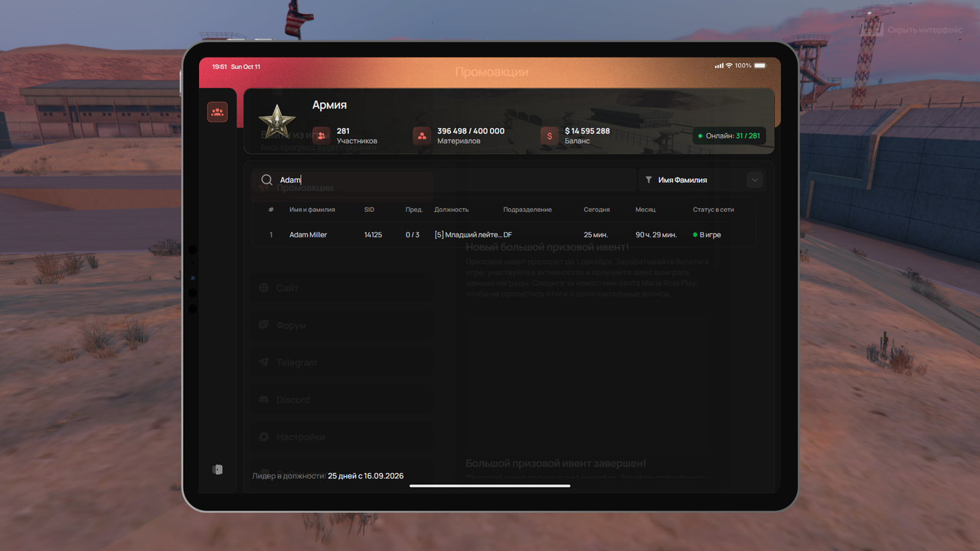
Task: Click the exit door icon in the sidebar
Action: point(217,469)
